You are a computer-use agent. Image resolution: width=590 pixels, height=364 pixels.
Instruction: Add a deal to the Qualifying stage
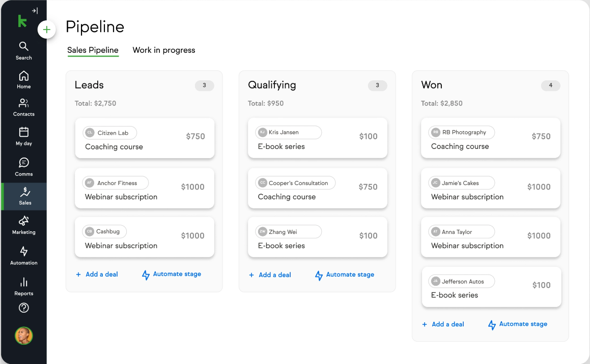click(x=270, y=274)
